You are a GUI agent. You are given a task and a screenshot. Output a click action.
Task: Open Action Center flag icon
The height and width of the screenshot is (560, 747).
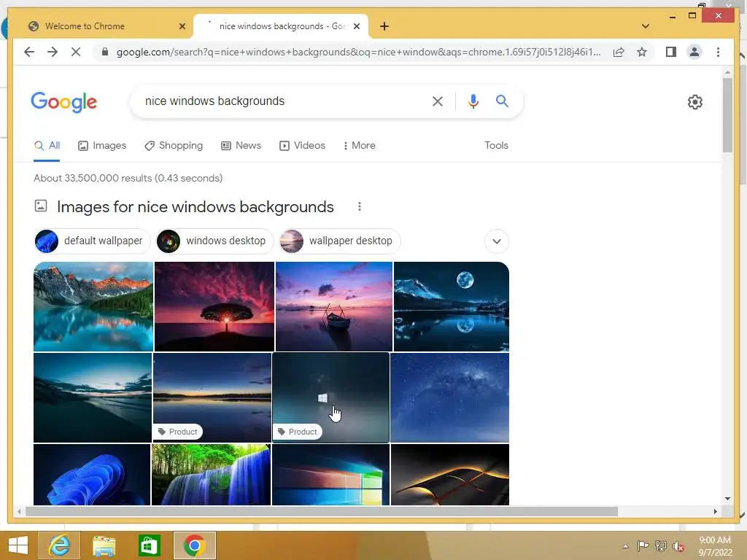click(643, 546)
